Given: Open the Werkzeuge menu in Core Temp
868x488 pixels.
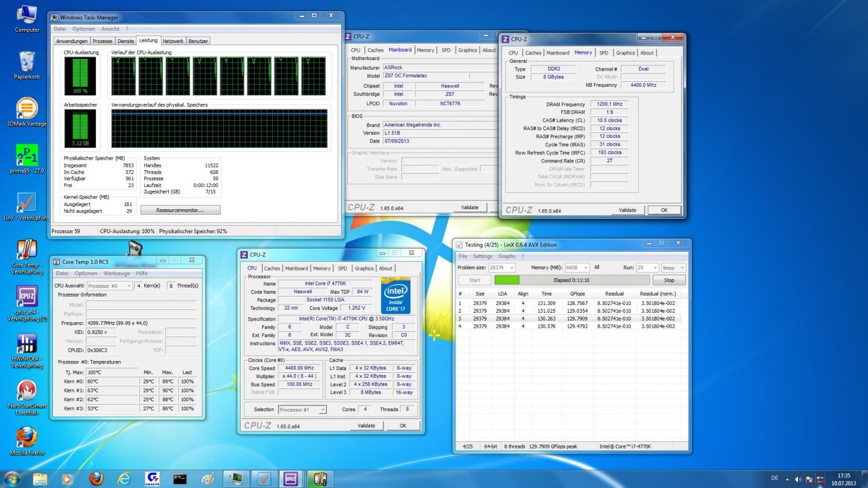Looking at the screenshot, I should [x=116, y=273].
